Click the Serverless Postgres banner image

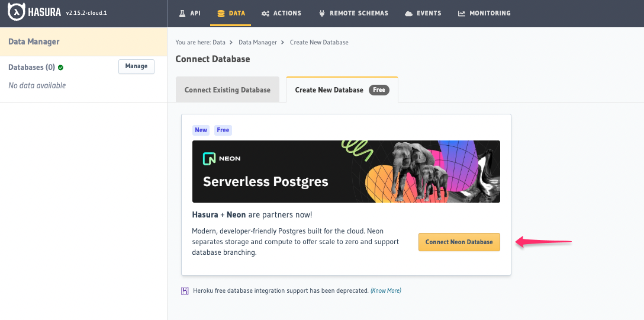pyautogui.click(x=346, y=171)
